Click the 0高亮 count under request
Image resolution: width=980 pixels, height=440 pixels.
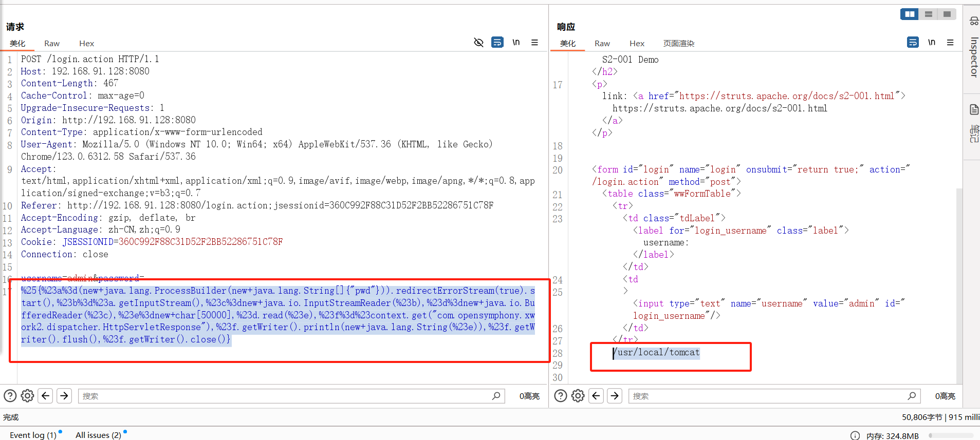529,396
